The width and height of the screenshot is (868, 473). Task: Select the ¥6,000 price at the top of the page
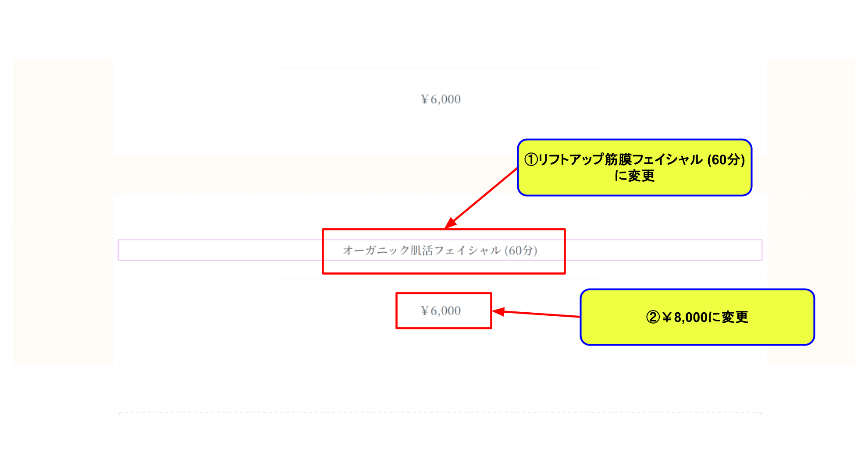(441, 99)
